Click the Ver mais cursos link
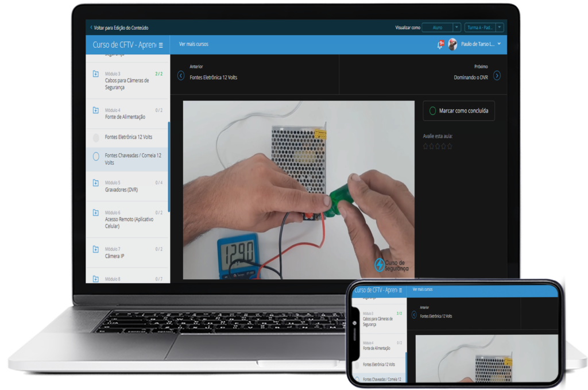 tap(194, 44)
